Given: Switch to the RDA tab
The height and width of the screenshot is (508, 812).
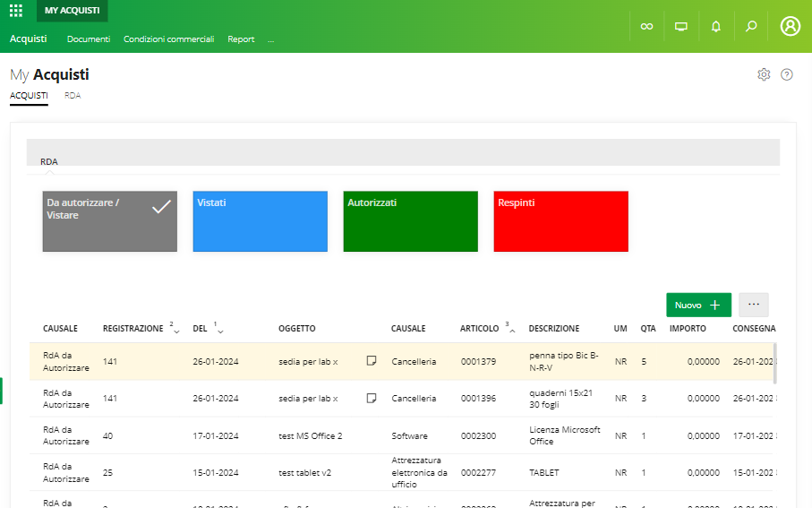Looking at the screenshot, I should pos(73,95).
